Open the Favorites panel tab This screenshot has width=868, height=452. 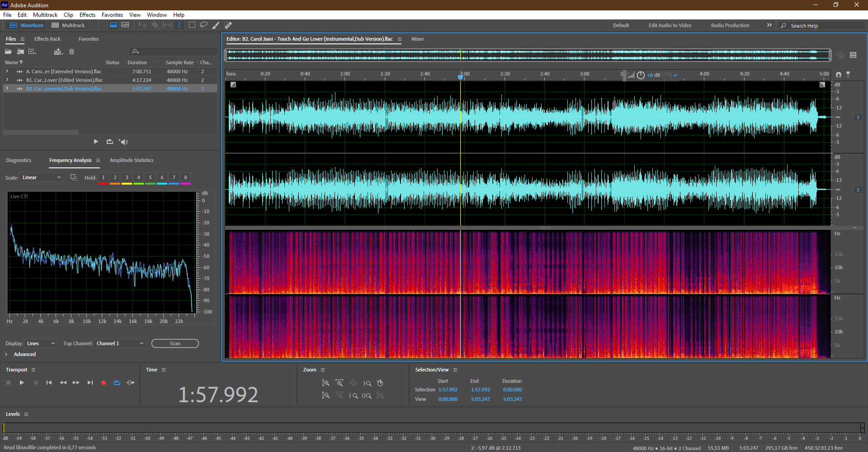tap(89, 39)
